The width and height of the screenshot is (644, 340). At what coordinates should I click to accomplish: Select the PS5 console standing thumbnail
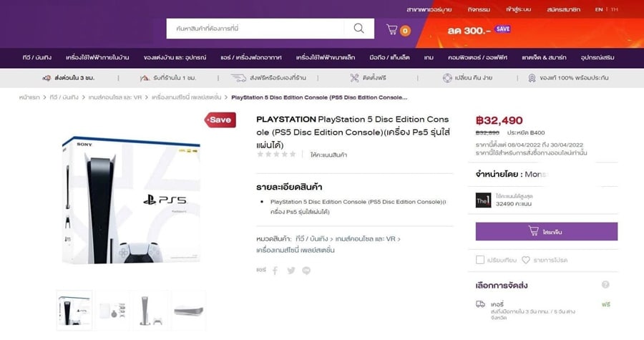(150, 311)
